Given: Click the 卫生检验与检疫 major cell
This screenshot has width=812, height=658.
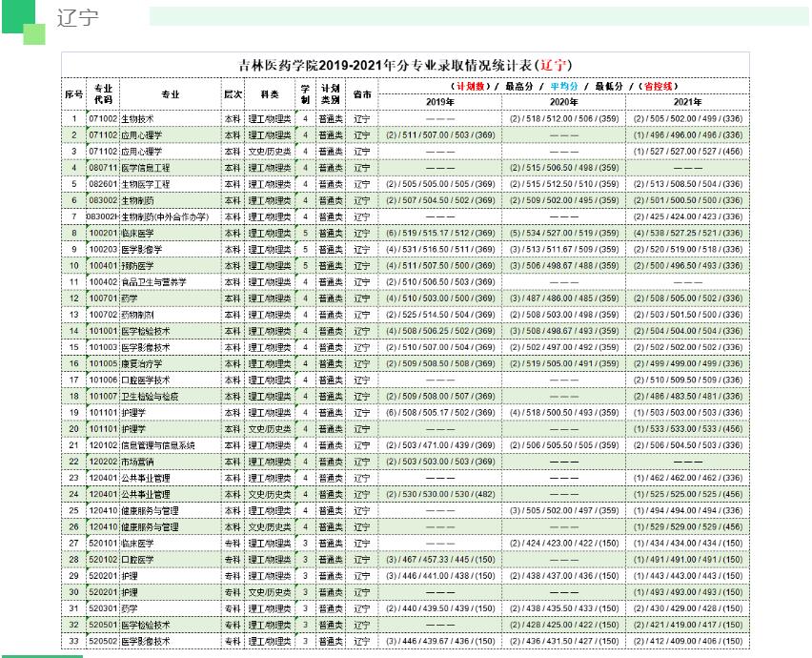Looking at the screenshot, I should point(171,397).
